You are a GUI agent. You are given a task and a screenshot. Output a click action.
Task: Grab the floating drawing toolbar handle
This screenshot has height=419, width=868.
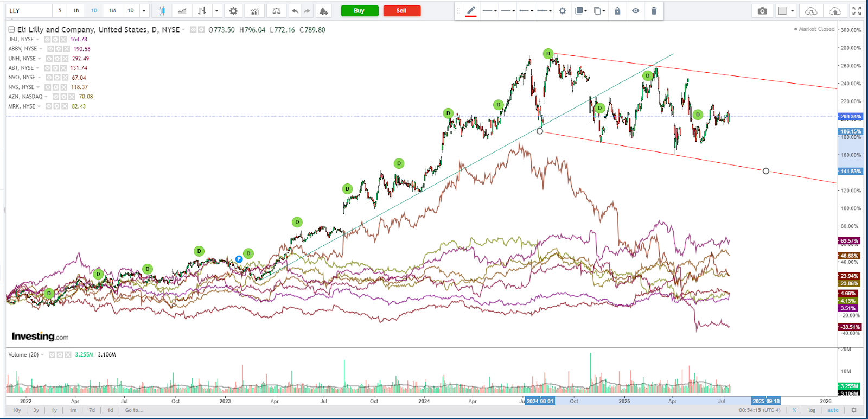(458, 11)
